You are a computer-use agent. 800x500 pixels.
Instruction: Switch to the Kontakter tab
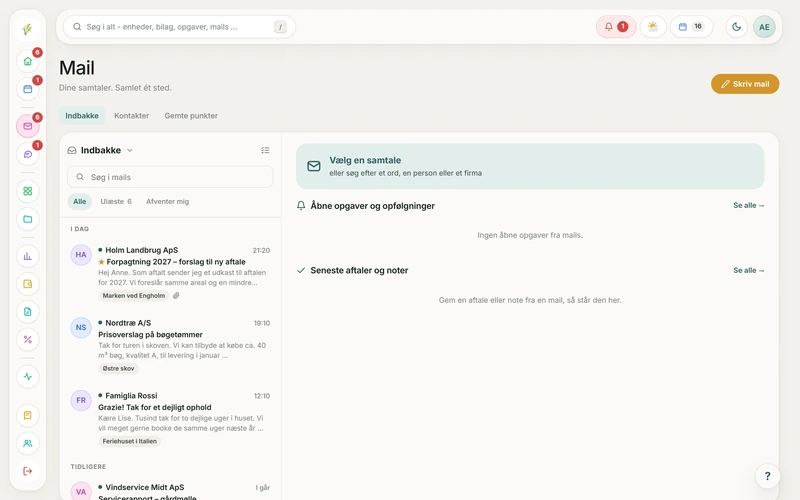pyautogui.click(x=132, y=116)
